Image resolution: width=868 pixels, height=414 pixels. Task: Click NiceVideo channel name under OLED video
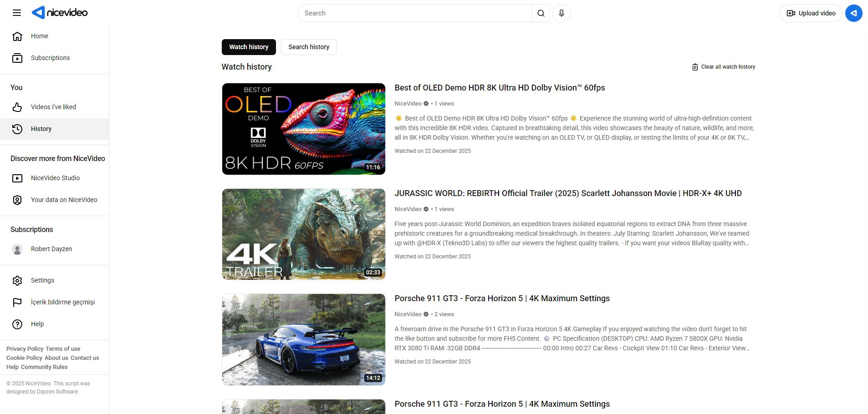tap(408, 104)
